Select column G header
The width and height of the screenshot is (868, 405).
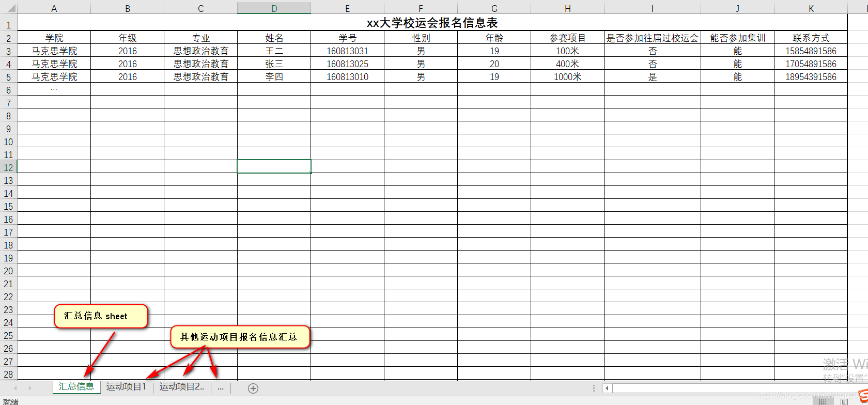[494, 8]
